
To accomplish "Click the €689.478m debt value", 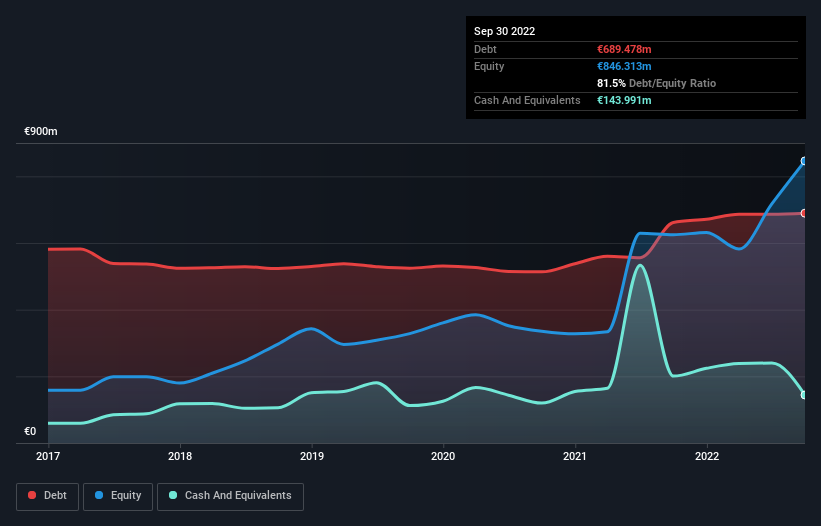I will point(624,49).
